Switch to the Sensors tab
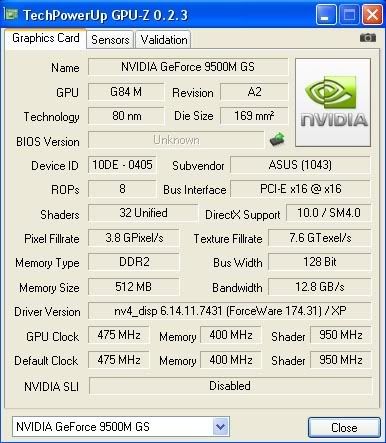This screenshot has width=386, height=443. click(110, 40)
